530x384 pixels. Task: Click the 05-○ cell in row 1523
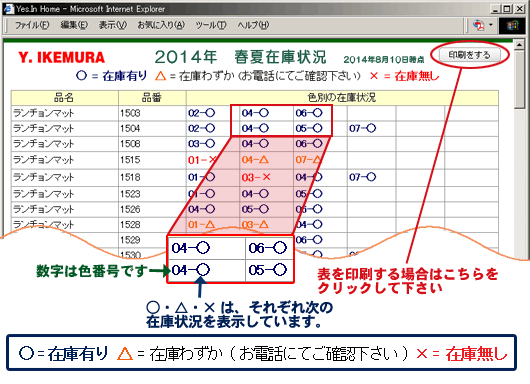click(x=309, y=194)
